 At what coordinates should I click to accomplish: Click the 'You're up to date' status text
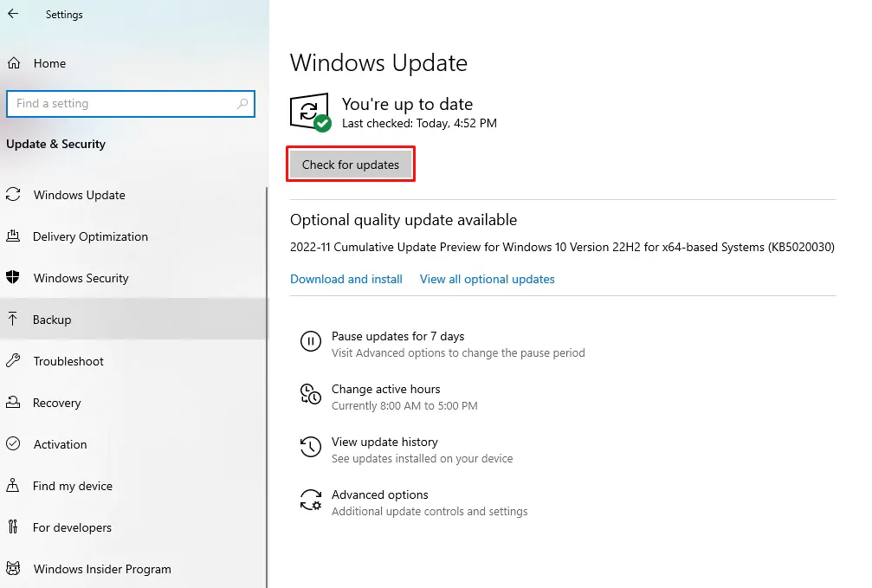tap(407, 104)
